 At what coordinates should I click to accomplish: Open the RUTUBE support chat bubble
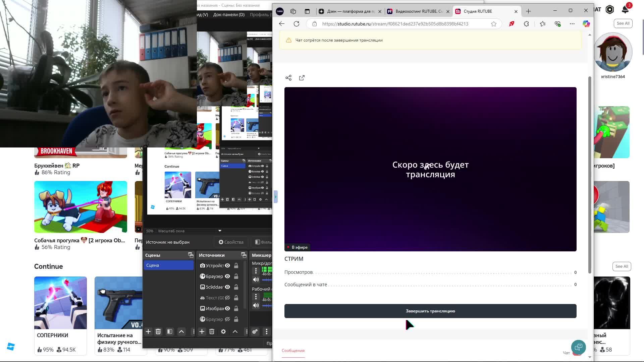pyautogui.click(x=578, y=347)
